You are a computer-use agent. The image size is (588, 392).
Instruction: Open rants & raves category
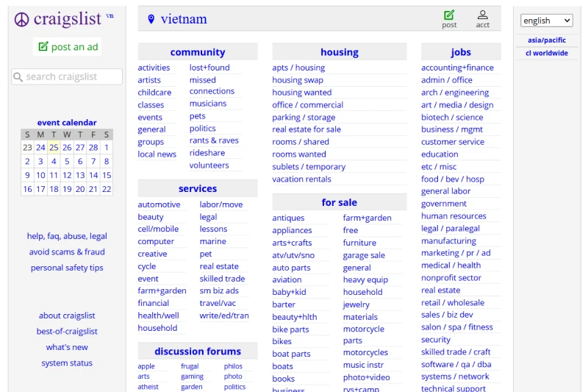click(214, 140)
